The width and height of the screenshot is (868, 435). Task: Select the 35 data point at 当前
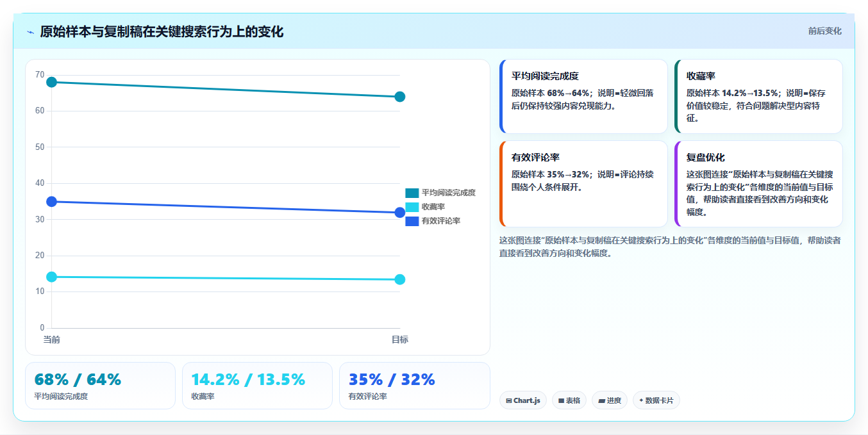52,202
